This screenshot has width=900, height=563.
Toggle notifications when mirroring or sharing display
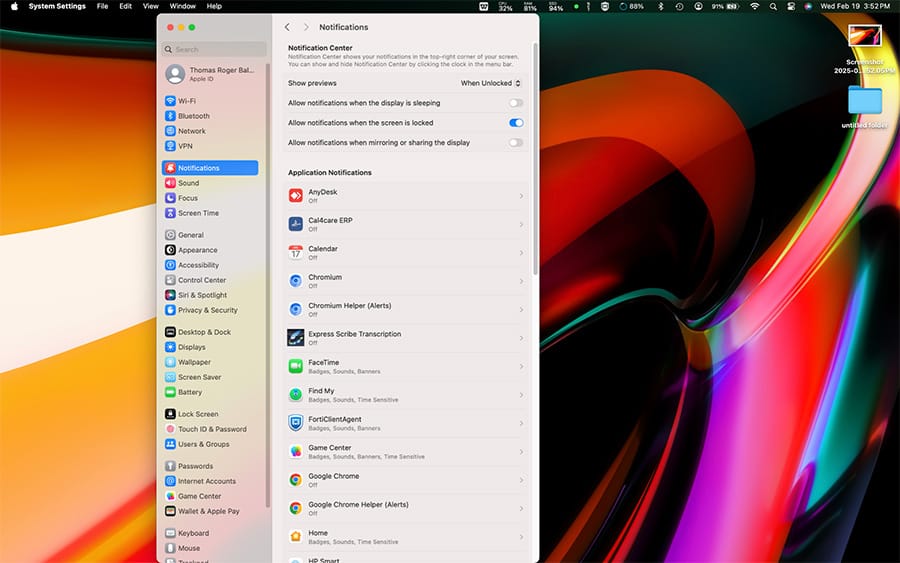coord(515,143)
